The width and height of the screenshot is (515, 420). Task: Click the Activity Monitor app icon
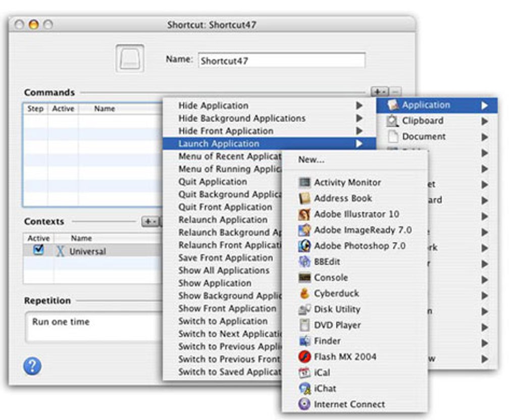(304, 183)
